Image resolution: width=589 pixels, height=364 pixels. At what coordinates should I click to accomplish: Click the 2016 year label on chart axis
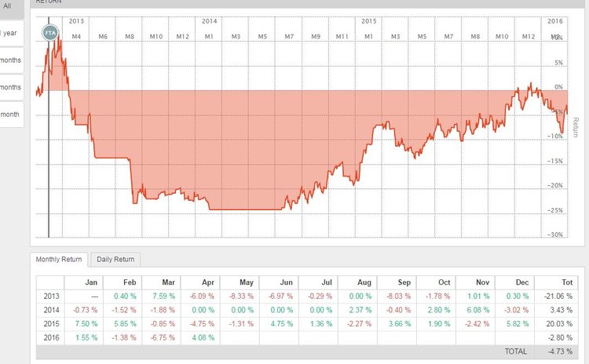click(x=555, y=20)
